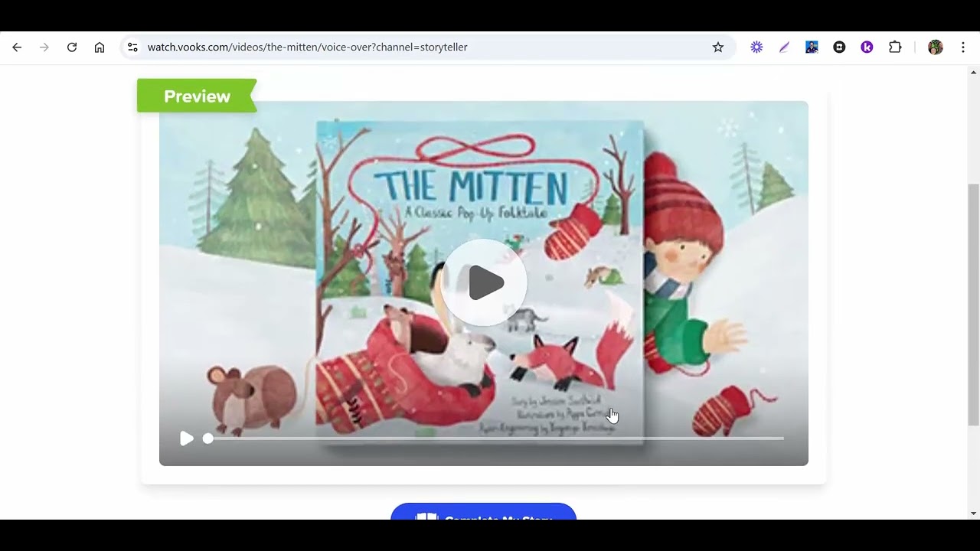Open the purple gear-shaped extension icon
Image resolution: width=980 pixels, height=551 pixels.
click(x=756, y=47)
